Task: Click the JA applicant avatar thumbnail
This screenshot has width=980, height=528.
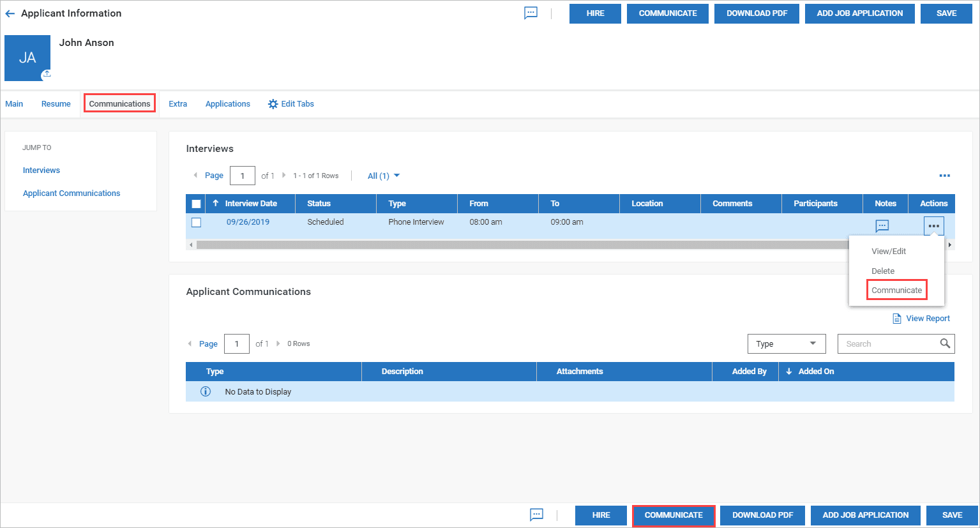Action: pyautogui.click(x=27, y=58)
